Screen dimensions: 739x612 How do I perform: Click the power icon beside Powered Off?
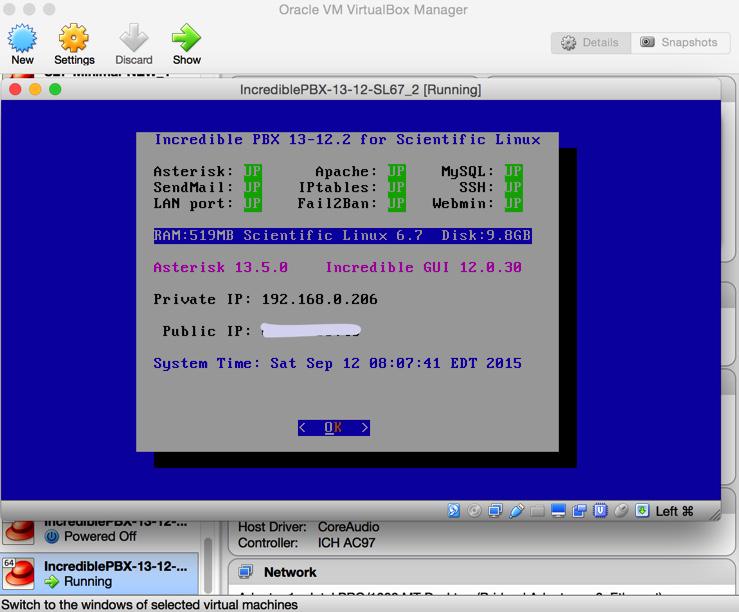pos(52,536)
